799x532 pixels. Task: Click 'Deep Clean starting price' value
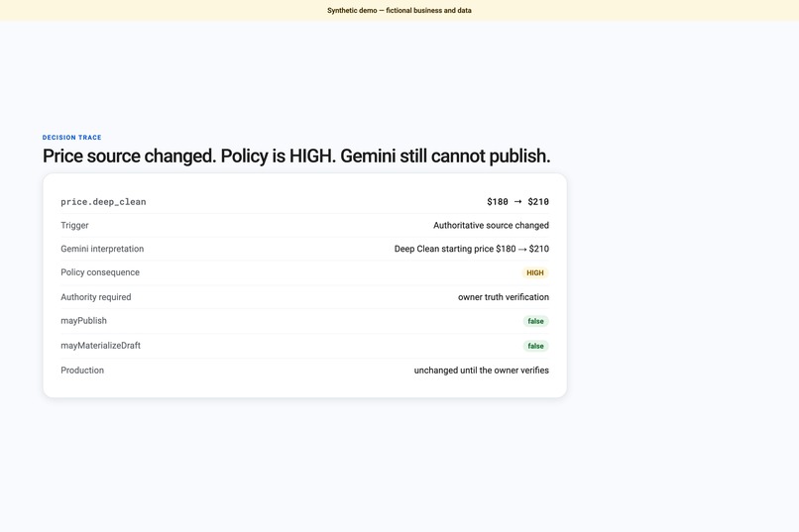point(472,249)
